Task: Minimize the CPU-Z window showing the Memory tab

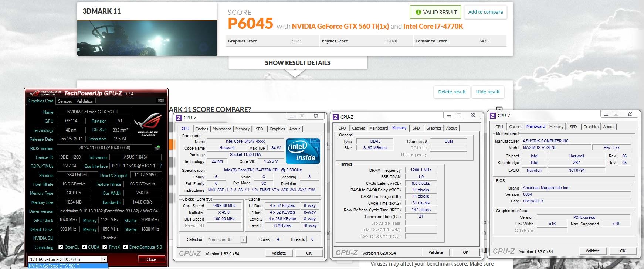Action: click(449, 115)
